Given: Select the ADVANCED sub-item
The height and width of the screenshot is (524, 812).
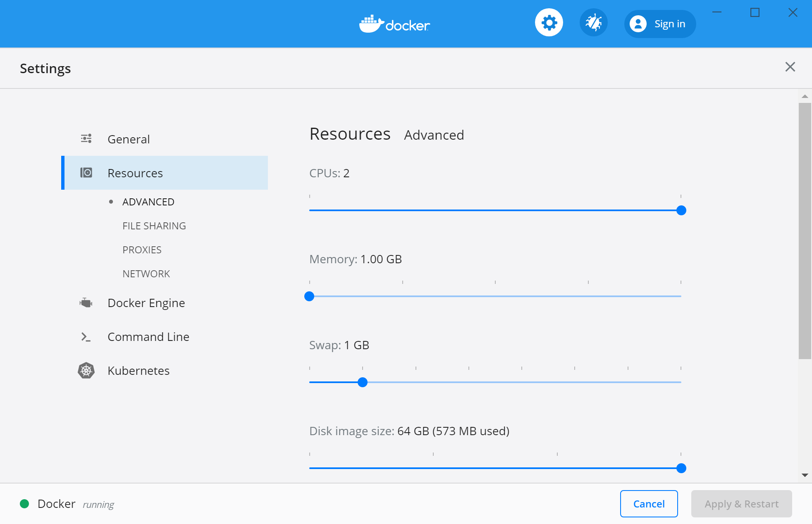Looking at the screenshot, I should [148, 202].
